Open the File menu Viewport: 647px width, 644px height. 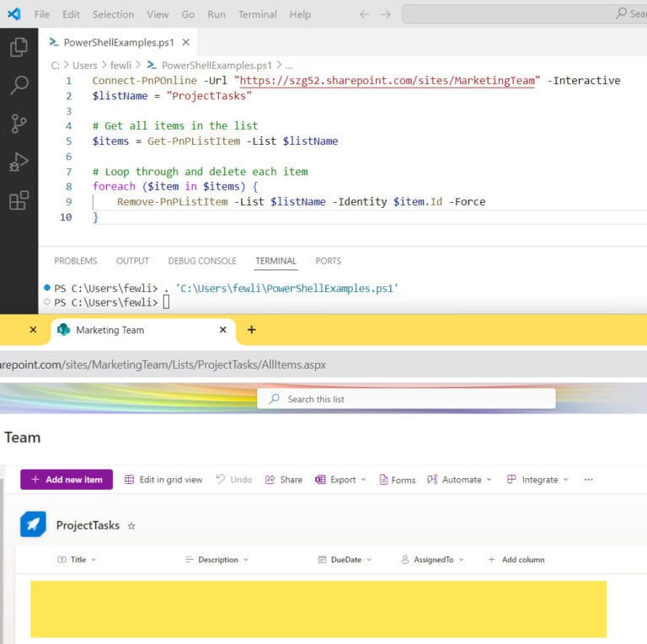[x=41, y=14]
